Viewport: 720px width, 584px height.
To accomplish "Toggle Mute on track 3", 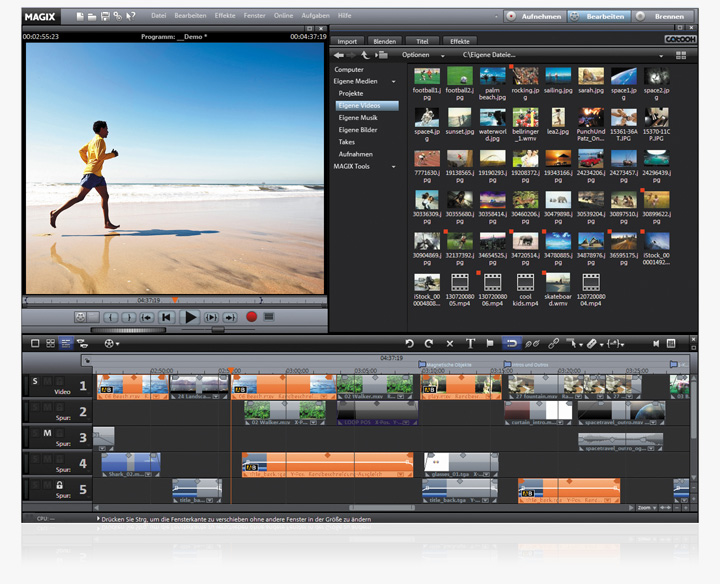I will (47, 432).
